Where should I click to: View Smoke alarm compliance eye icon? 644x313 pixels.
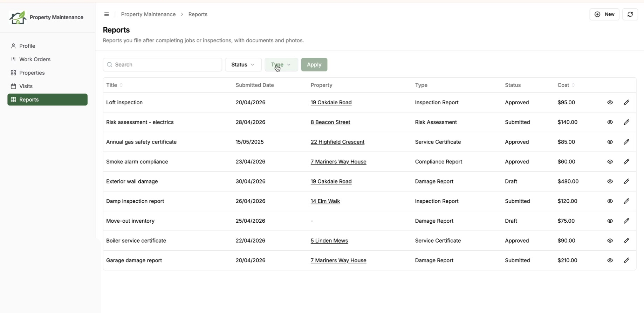click(x=610, y=162)
